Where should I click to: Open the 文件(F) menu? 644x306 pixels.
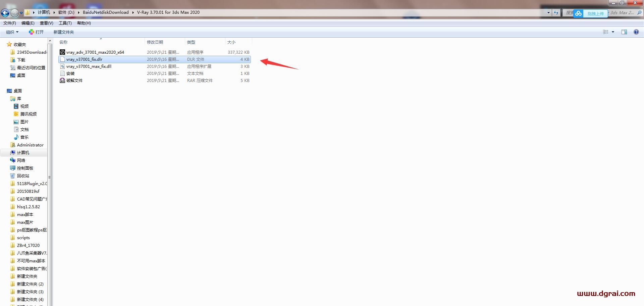(10, 23)
